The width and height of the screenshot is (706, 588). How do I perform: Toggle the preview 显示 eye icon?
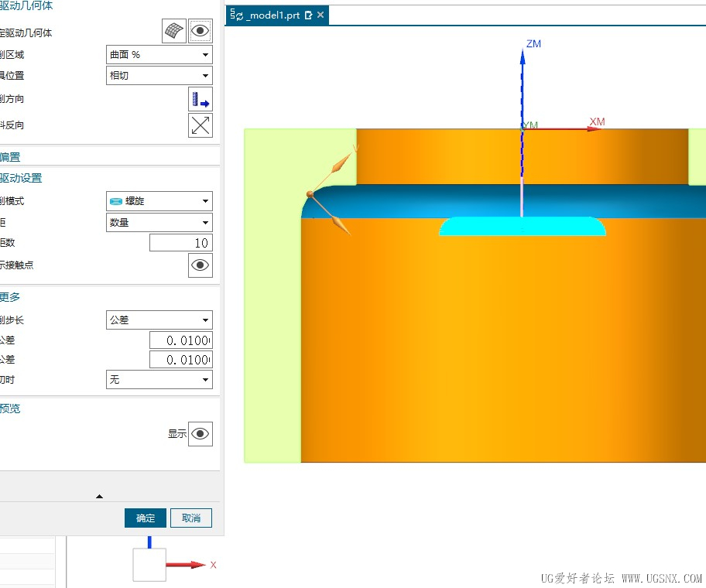pyautogui.click(x=200, y=434)
